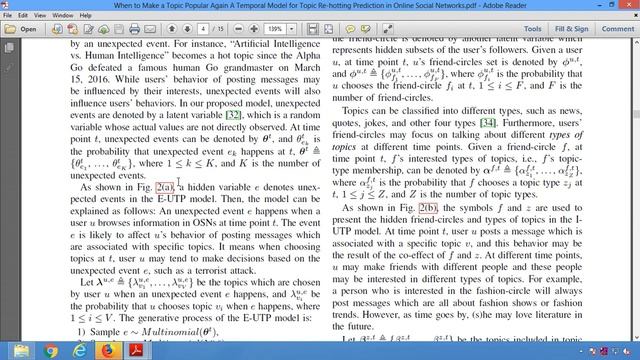
Task: Click the Save floppy disk icon
Action: click(x=119, y=29)
